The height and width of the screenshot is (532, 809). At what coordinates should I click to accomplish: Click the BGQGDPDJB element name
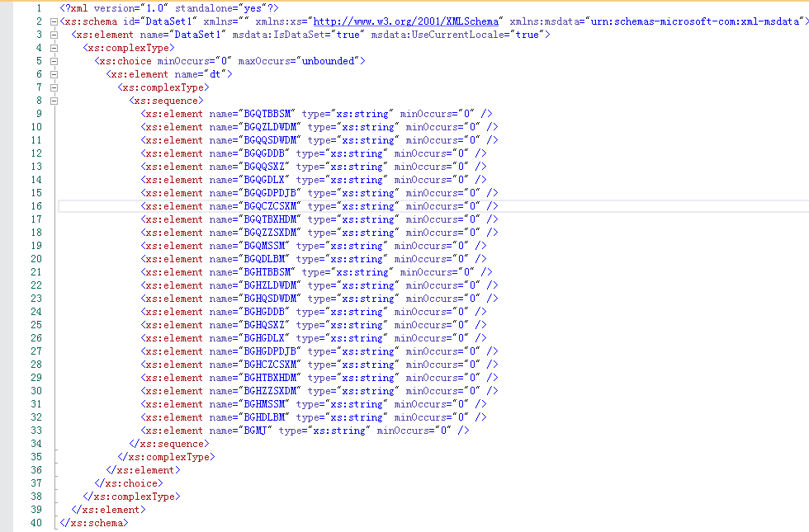[271, 193]
